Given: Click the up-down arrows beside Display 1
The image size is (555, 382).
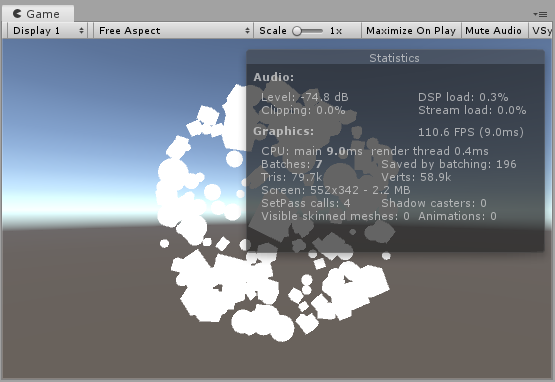Looking at the screenshot, I should pos(81,30).
